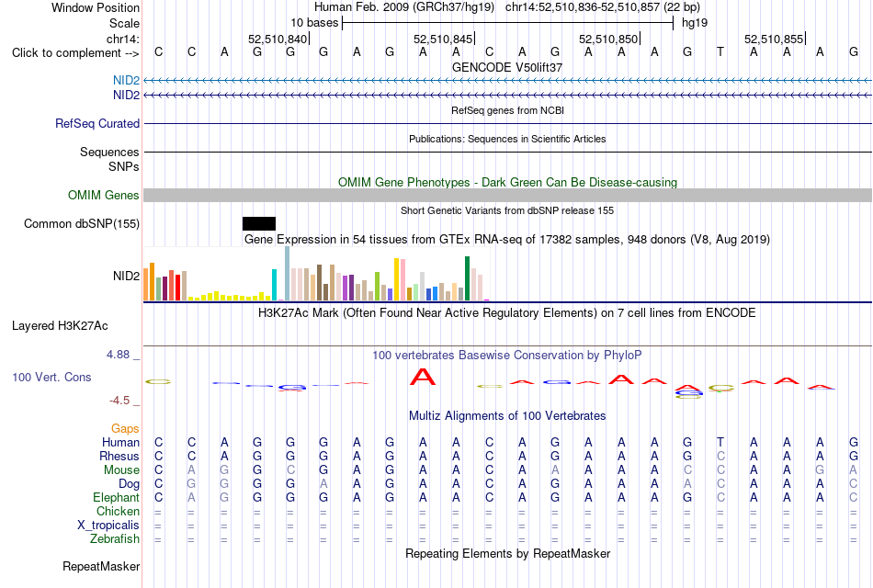
Task: Click the RepeatMasker track label
Action: pyautogui.click(x=101, y=566)
